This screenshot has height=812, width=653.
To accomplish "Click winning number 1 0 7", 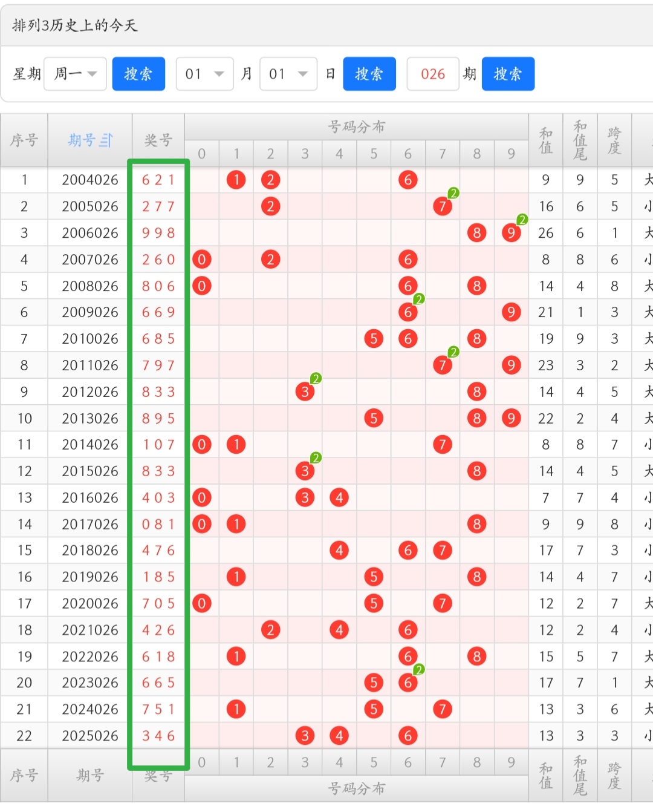I will tap(158, 445).
